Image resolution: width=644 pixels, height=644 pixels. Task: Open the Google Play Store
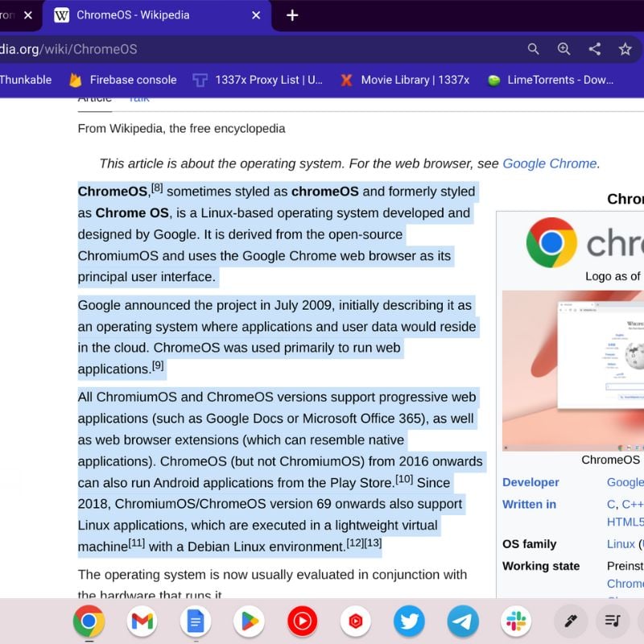249,621
